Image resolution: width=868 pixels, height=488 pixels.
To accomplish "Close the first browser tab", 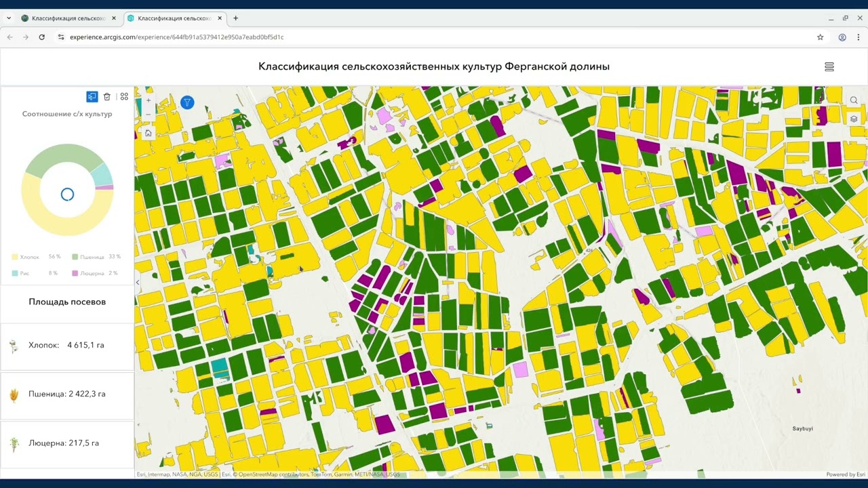I will 113,18.
